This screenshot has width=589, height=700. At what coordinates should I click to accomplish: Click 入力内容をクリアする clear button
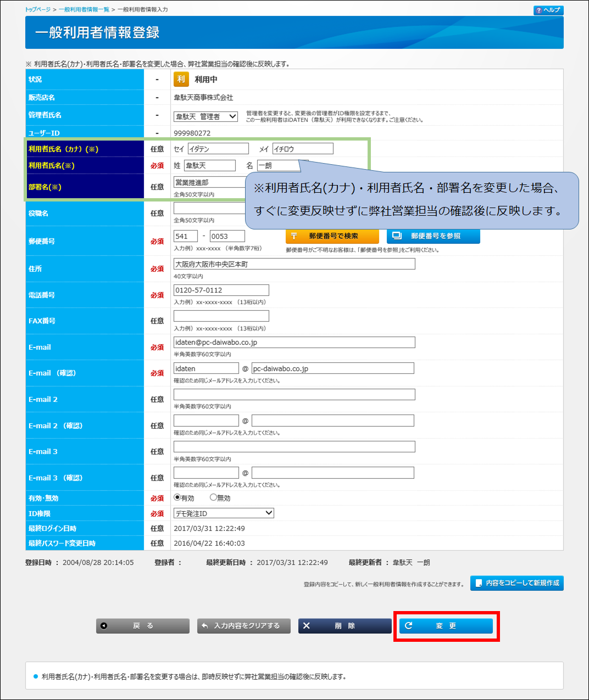pyautogui.click(x=243, y=626)
